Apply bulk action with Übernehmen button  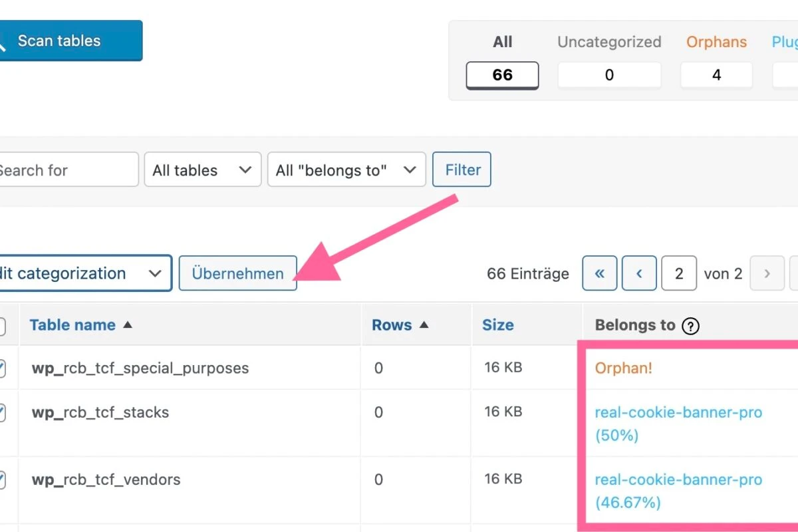[x=237, y=273]
